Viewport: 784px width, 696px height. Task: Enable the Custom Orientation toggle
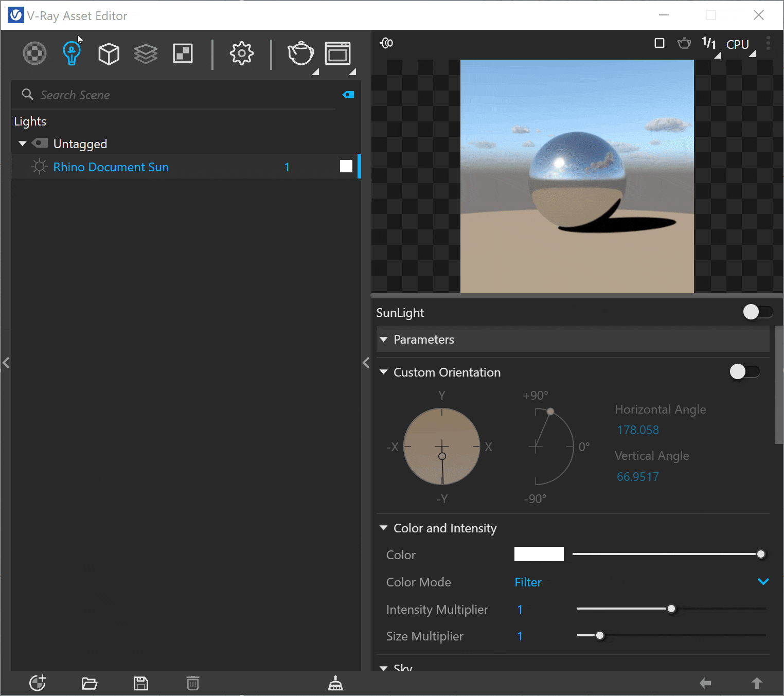(744, 371)
